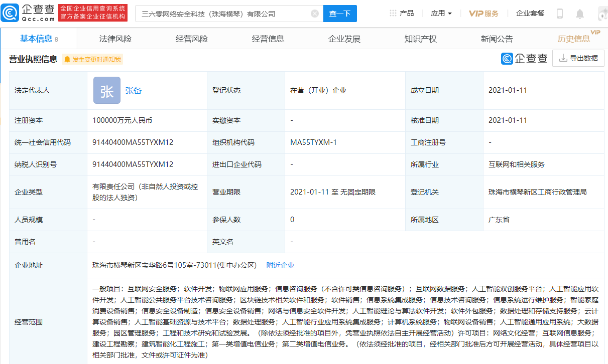Click the 企查查 watermark logo near 导出数据
The width and height of the screenshot is (608, 364).
(524, 58)
